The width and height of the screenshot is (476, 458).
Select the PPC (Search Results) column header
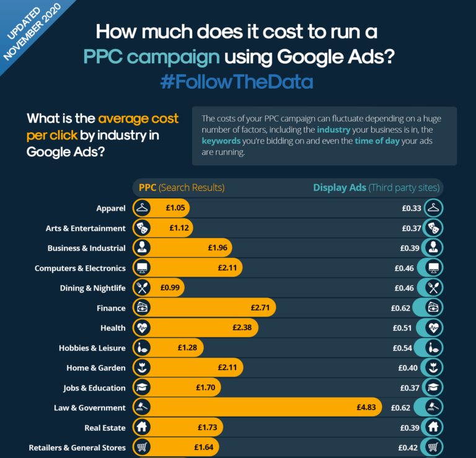(x=182, y=188)
